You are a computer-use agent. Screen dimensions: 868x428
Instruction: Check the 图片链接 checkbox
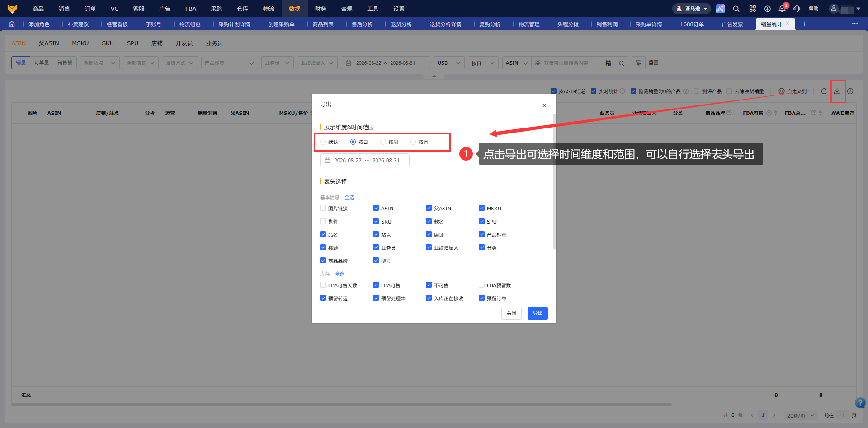323,208
